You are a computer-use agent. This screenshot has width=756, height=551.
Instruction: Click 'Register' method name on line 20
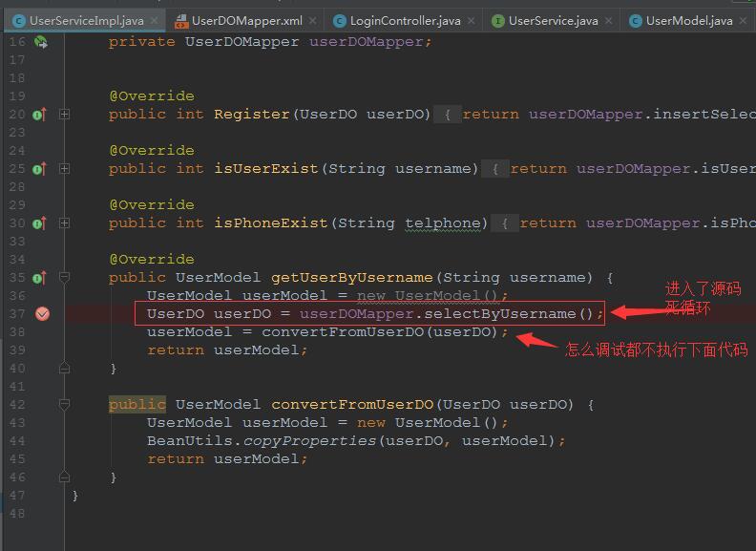tap(252, 115)
